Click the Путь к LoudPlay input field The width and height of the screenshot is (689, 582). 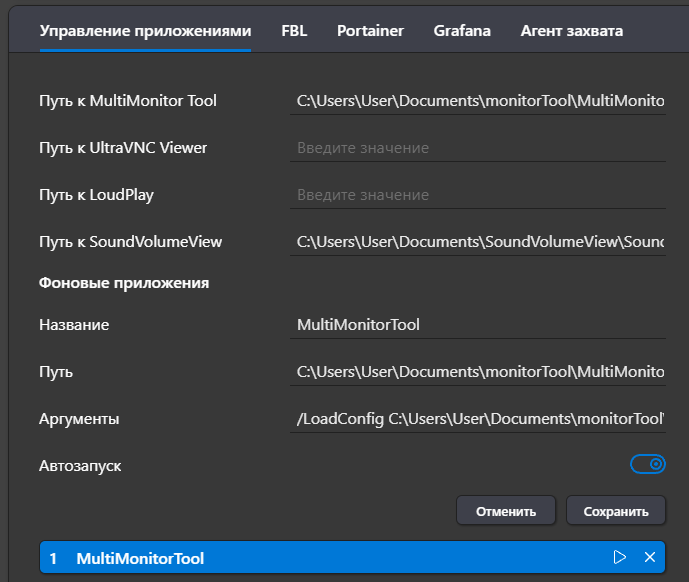pos(478,195)
